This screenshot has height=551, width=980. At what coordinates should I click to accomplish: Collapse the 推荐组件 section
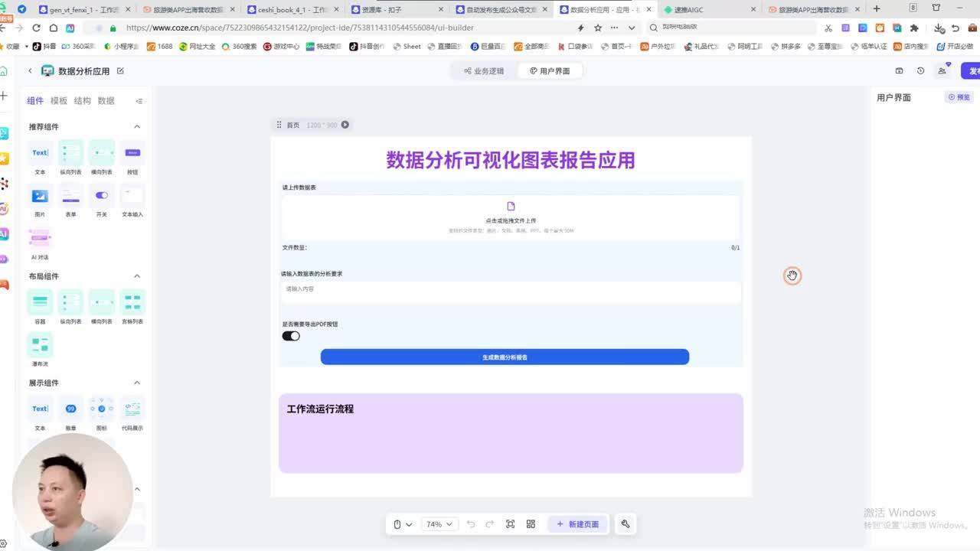[x=136, y=126]
